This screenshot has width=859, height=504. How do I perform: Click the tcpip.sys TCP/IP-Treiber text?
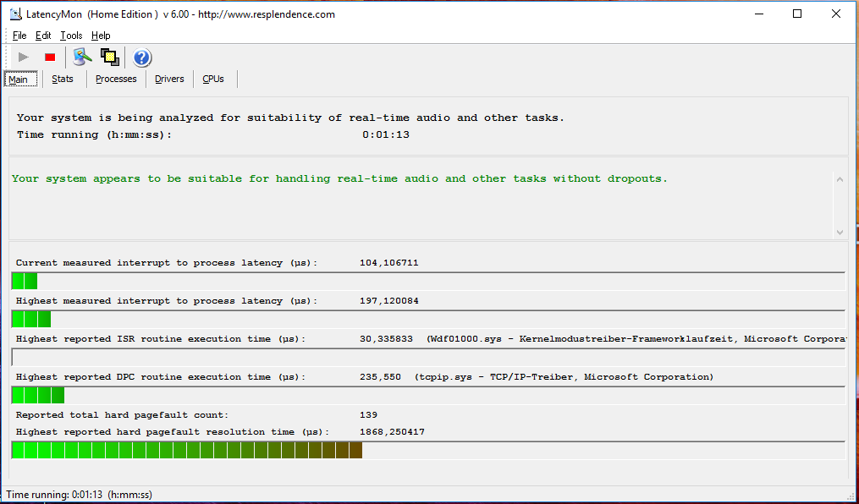coord(564,377)
